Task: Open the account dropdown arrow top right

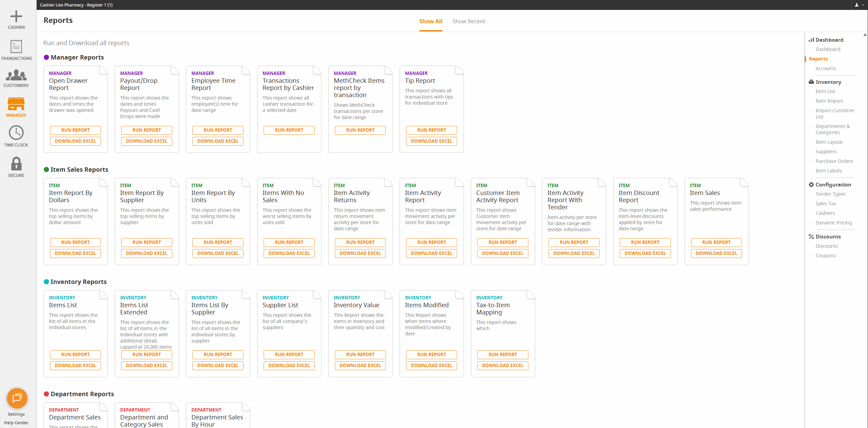Action: point(863,5)
